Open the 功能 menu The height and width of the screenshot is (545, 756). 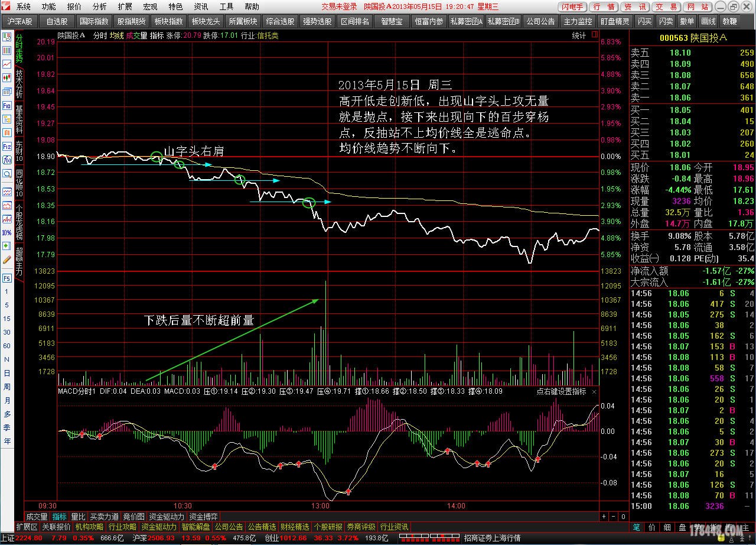(x=49, y=7)
